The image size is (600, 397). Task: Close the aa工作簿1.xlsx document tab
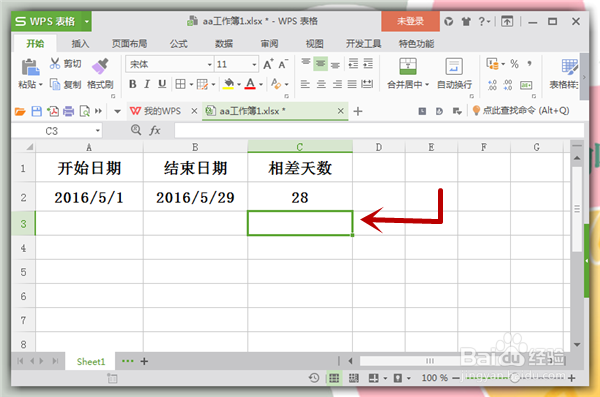pyautogui.click(x=341, y=111)
